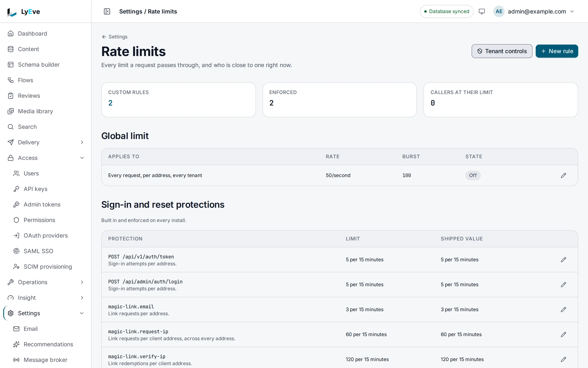Open OAuth providers page

click(49, 236)
